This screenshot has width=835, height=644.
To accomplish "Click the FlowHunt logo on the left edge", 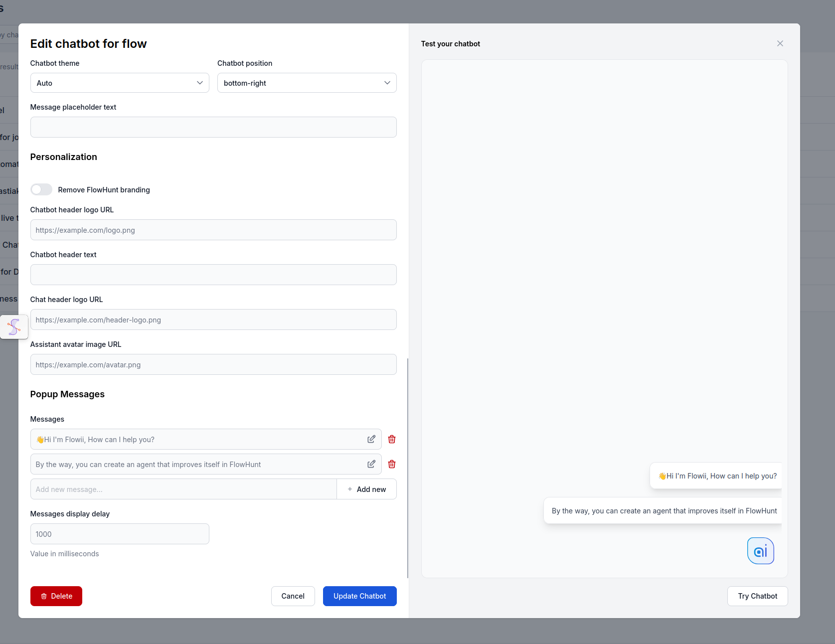I will [13, 326].
